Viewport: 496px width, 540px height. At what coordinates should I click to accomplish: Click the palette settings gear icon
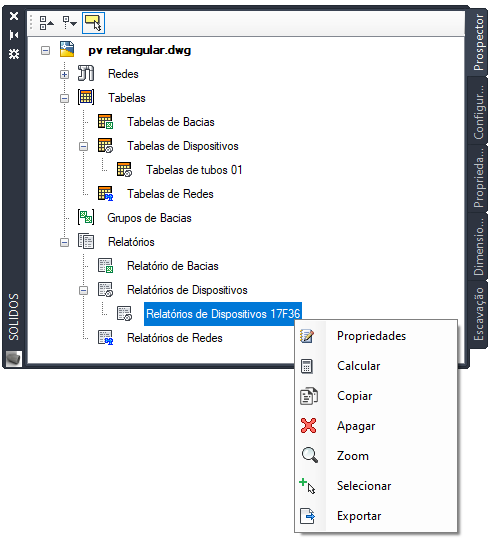(14, 54)
